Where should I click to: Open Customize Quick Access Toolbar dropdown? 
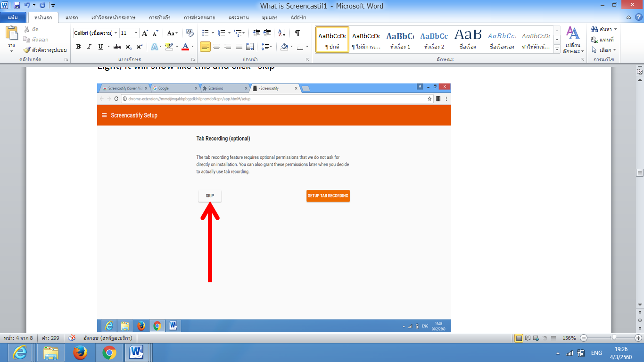pos(52,6)
